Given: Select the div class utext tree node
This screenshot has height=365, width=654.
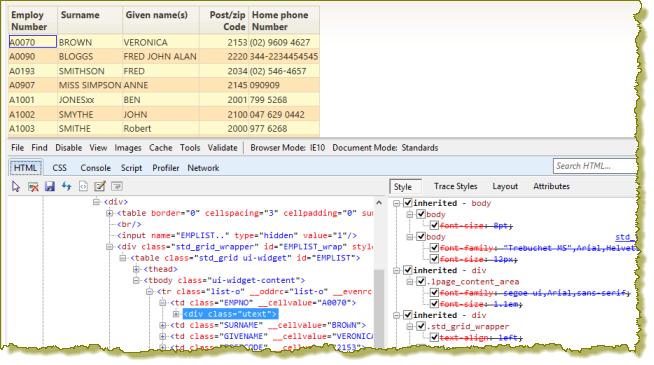Looking at the screenshot, I should click(230, 314).
